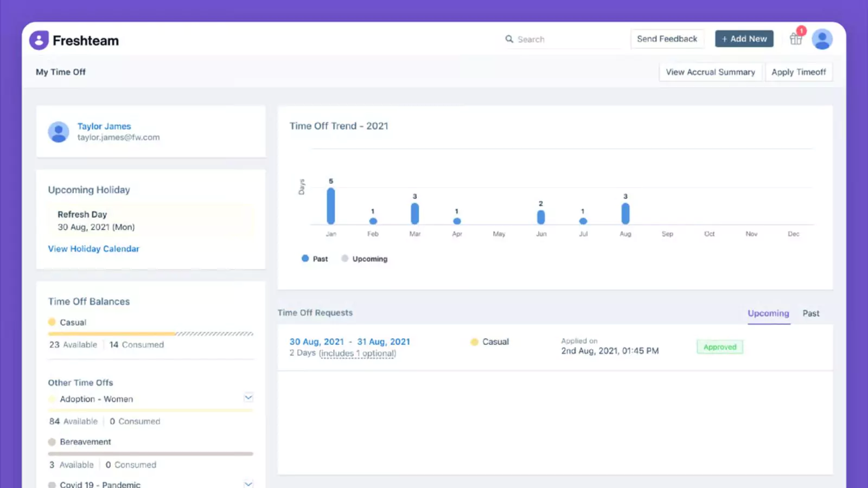Viewport: 868px width, 488px height.
Task: Click into the Search field
Action: [x=564, y=39]
